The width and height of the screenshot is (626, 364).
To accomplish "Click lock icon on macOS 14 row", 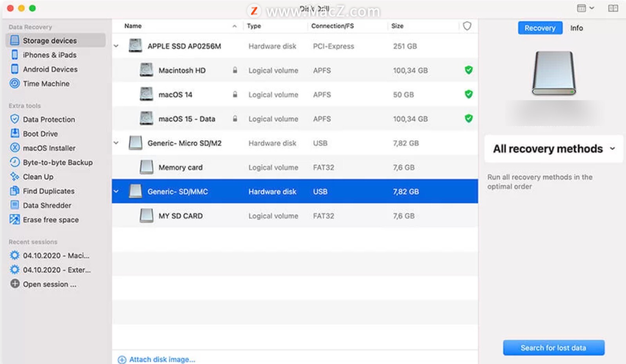I will [x=235, y=94].
